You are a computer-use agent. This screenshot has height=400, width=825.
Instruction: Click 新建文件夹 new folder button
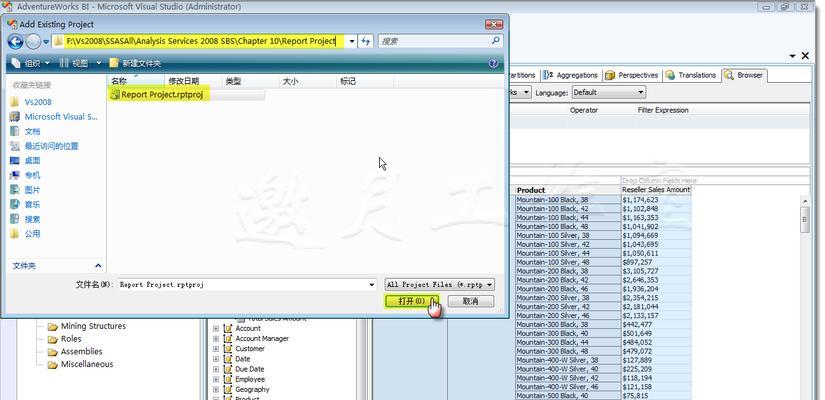tap(135, 63)
